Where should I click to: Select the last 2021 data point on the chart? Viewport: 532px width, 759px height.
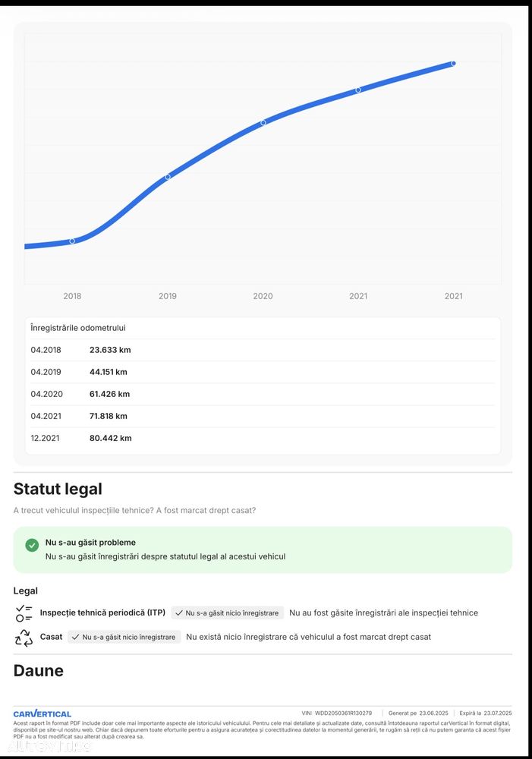point(453,64)
